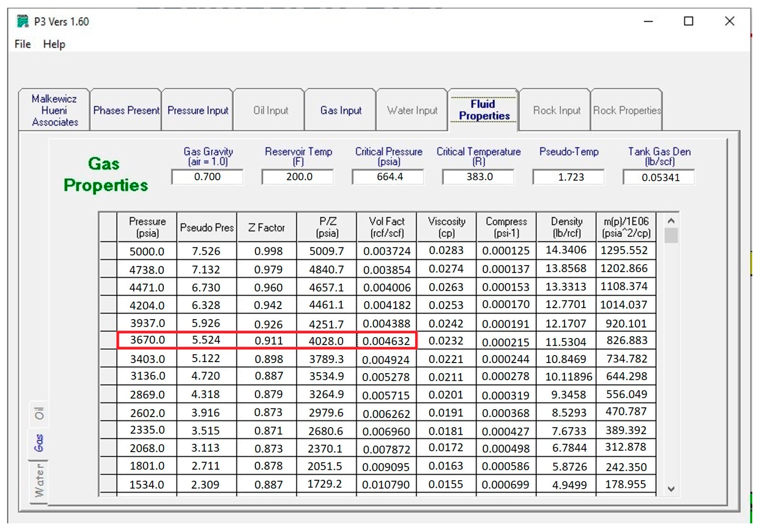Select the Rock Input tab
This screenshot has height=532, width=760.
557,110
